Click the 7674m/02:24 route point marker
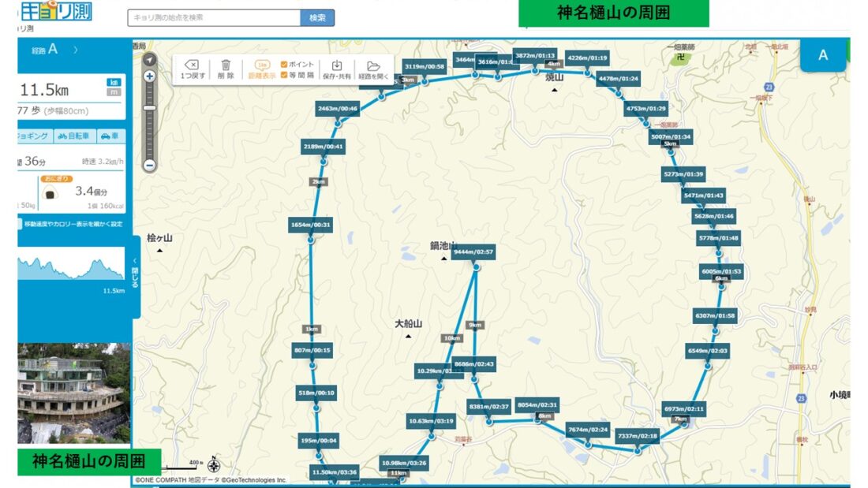Screen dimensions: 868x488 588,430
